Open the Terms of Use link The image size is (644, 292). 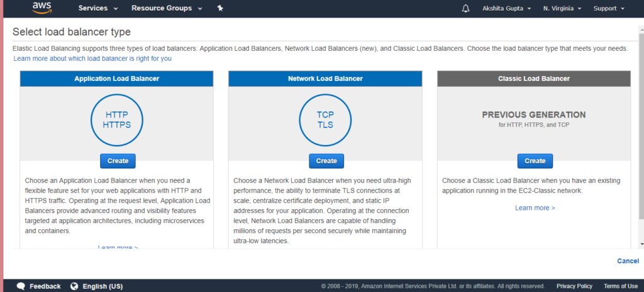[x=621, y=286]
